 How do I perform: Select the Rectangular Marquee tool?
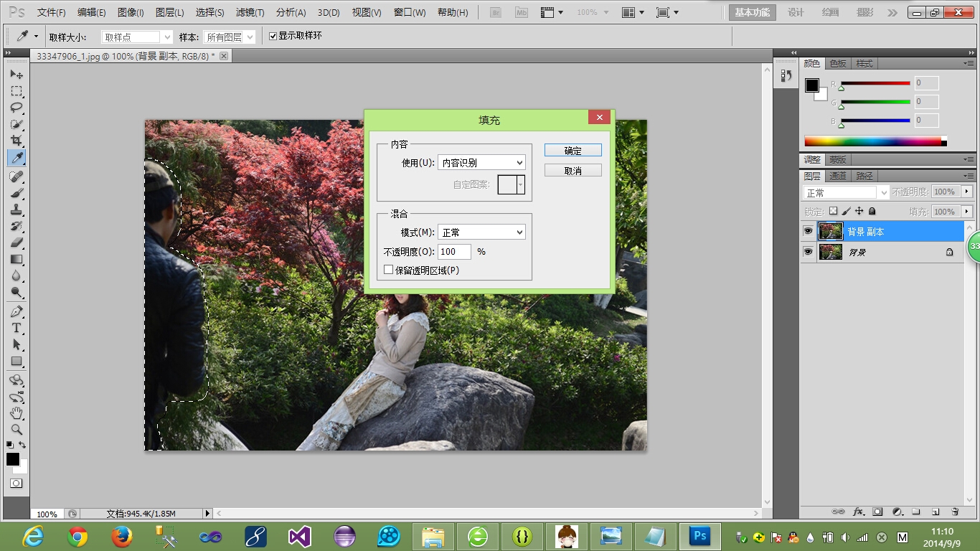click(16, 91)
